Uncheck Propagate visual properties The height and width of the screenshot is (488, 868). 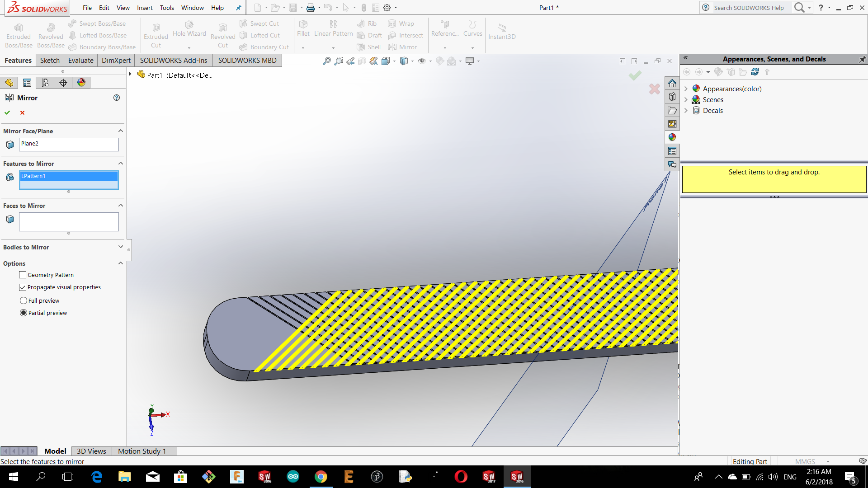tap(23, 287)
